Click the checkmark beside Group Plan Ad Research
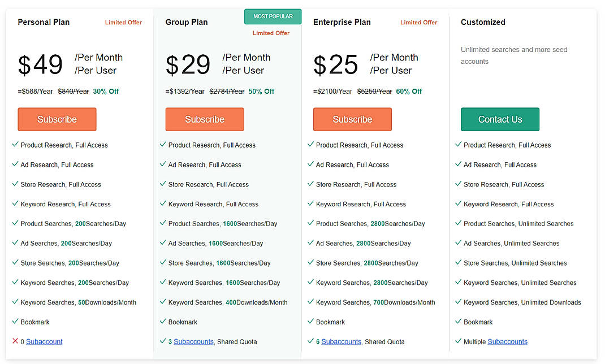The width and height of the screenshot is (605, 364). click(163, 164)
